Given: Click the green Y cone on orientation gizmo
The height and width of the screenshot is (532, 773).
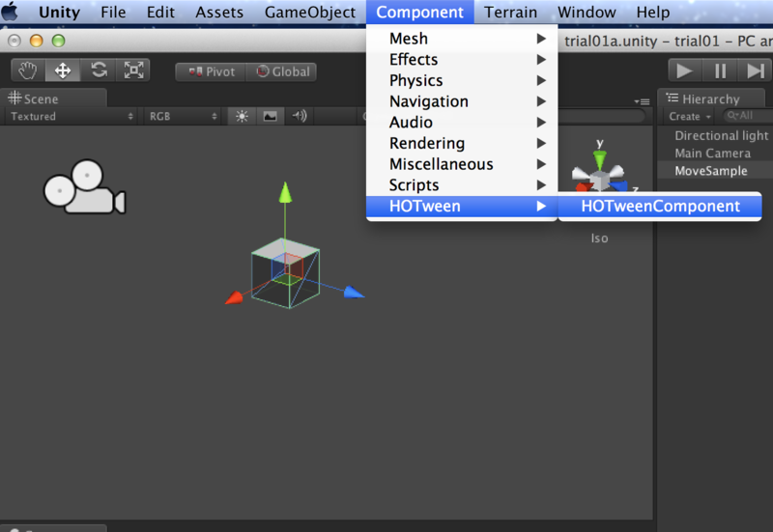Looking at the screenshot, I should click(599, 160).
